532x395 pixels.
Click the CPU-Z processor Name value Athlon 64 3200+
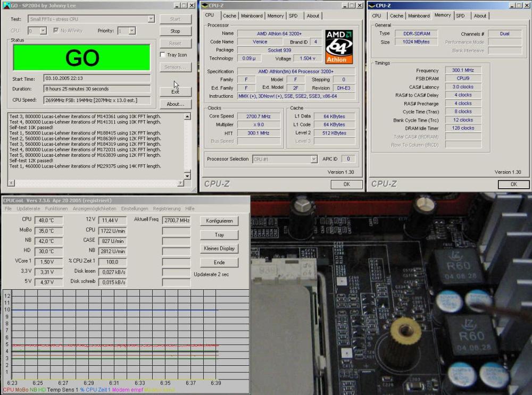tap(279, 33)
